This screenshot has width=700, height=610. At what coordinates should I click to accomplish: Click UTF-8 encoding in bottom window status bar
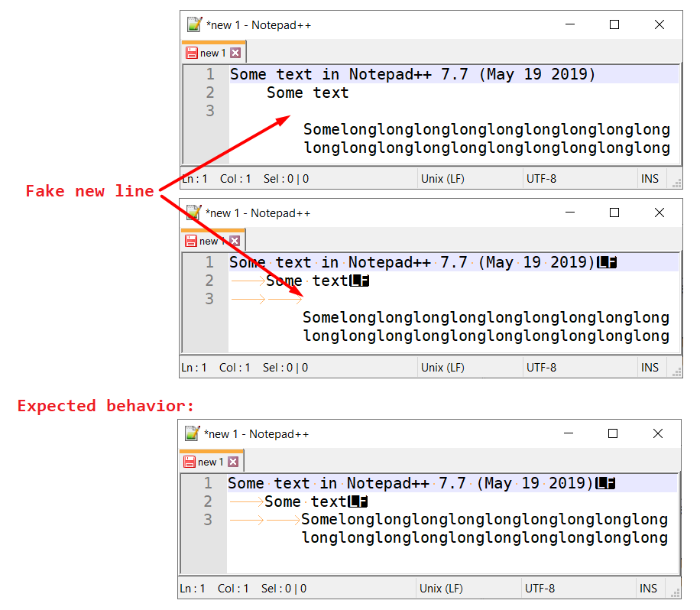(540, 588)
